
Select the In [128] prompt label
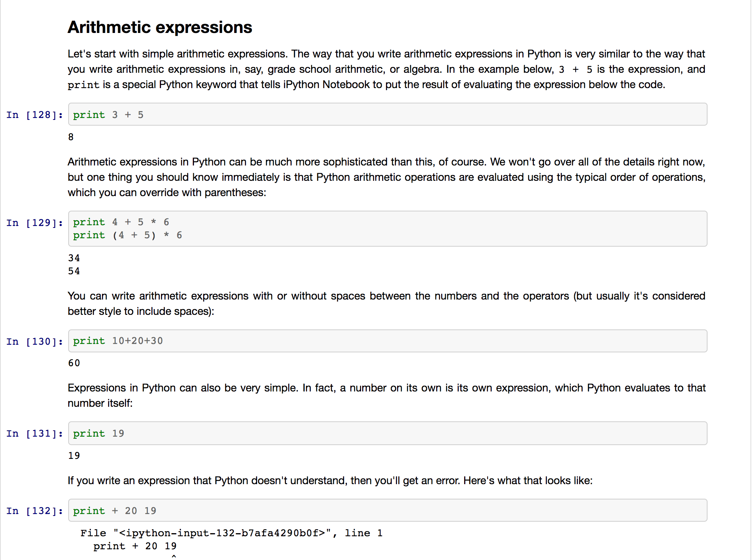34,115
